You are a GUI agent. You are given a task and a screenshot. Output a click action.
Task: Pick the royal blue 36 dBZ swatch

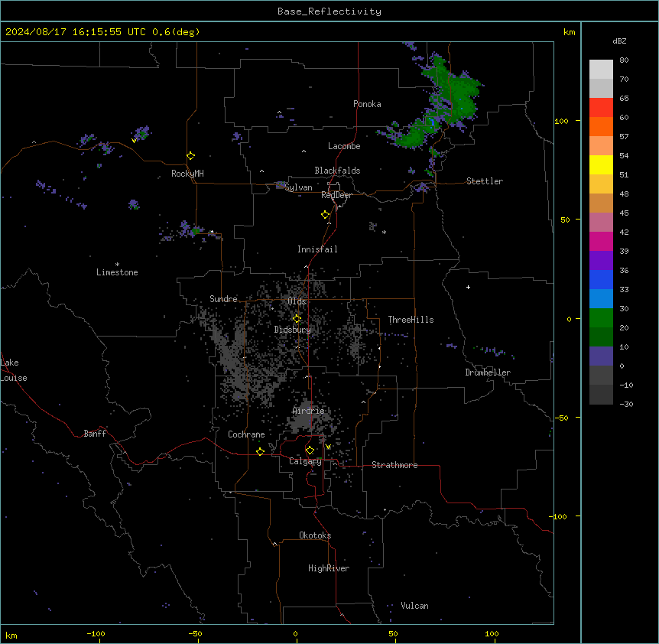coord(601,279)
